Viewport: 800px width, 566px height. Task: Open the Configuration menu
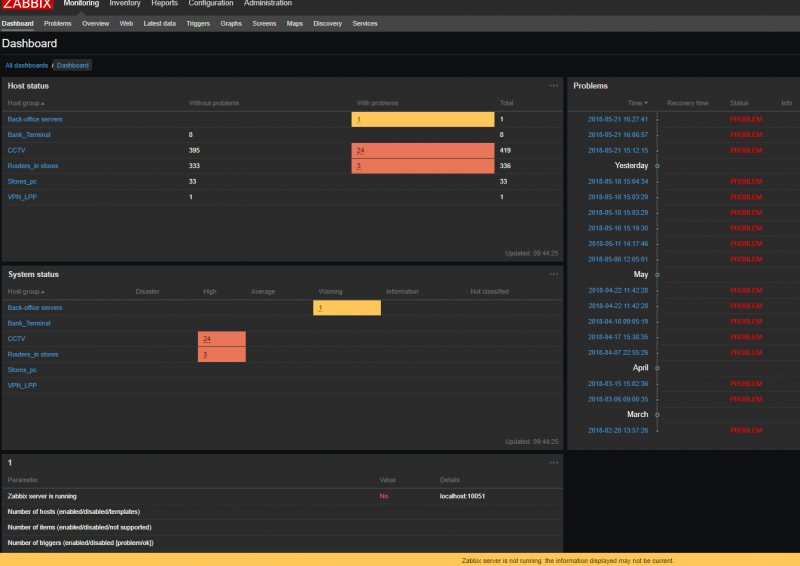(x=211, y=4)
